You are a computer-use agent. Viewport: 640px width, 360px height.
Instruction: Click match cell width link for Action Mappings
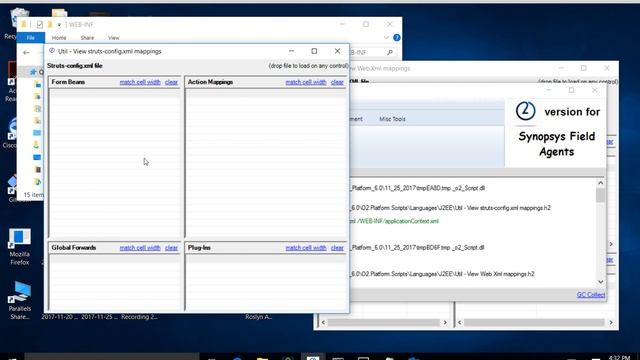tap(306, 82)
